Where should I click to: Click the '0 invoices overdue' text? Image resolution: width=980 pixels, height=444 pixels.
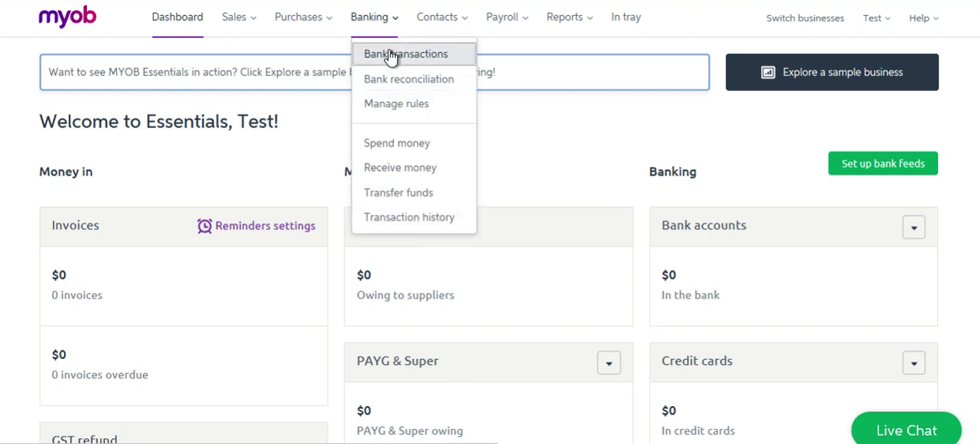pyautogui.click(x=100, y=375)
